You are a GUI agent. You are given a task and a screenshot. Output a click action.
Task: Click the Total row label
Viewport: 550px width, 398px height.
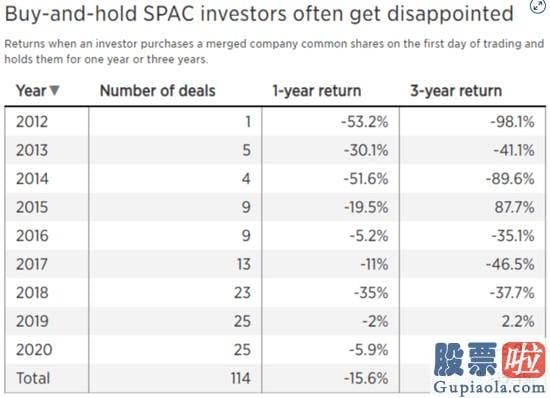33,378
